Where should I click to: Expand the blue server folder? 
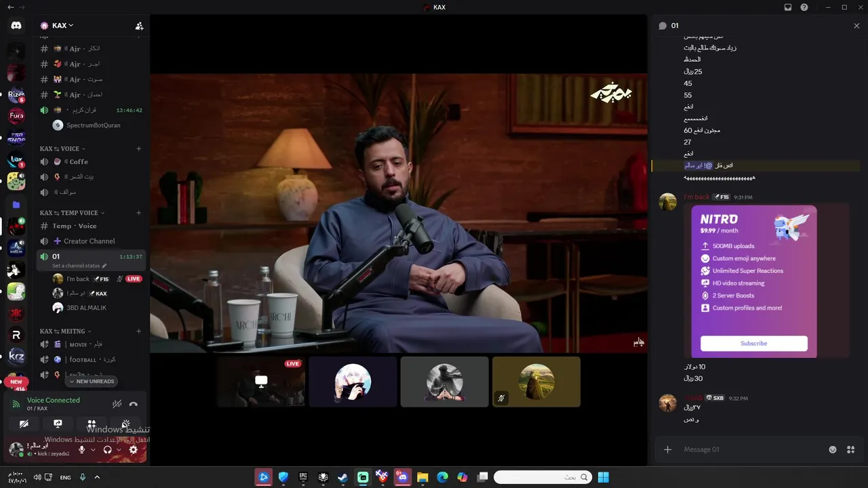tap(16, 205)
